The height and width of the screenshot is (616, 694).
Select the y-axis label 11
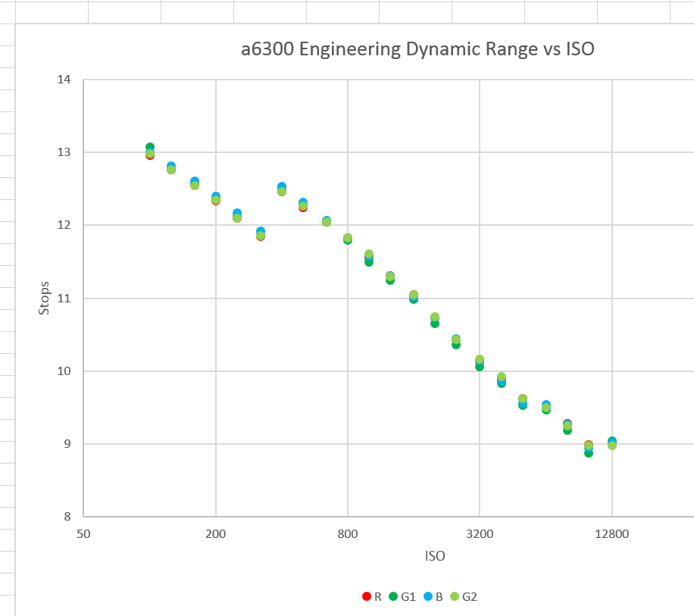coord(64,299)
